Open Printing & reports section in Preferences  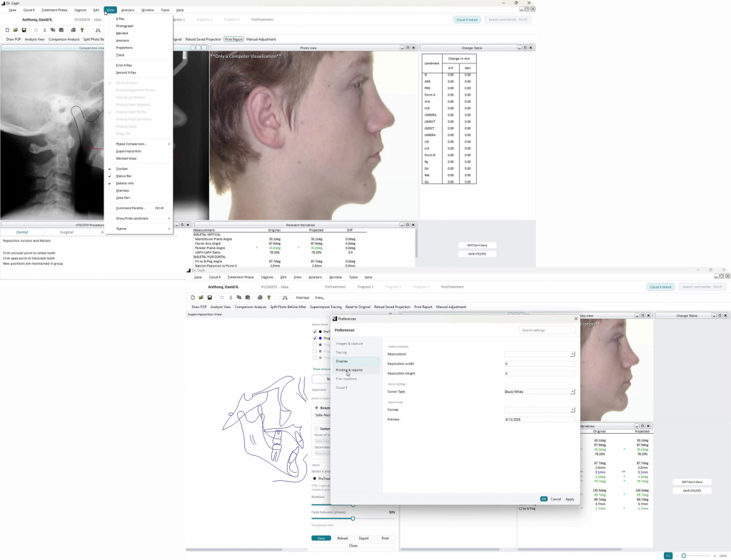coord(356,370)
